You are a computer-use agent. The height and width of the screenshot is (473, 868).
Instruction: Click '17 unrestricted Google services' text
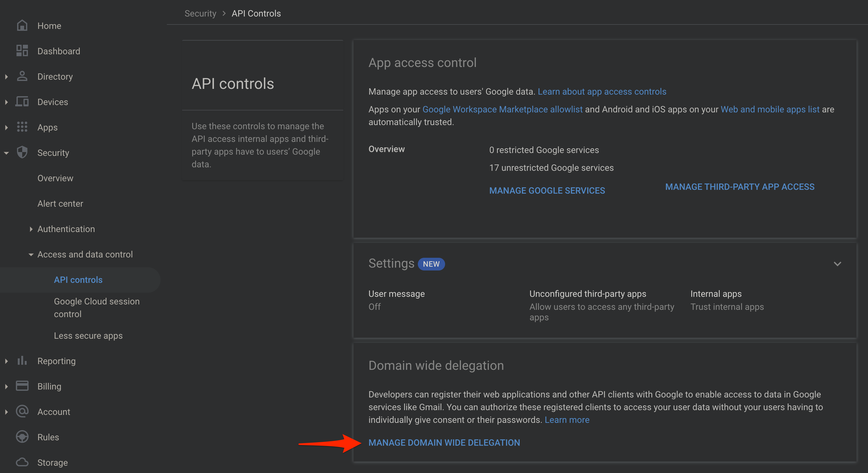(x=551, y=168)
